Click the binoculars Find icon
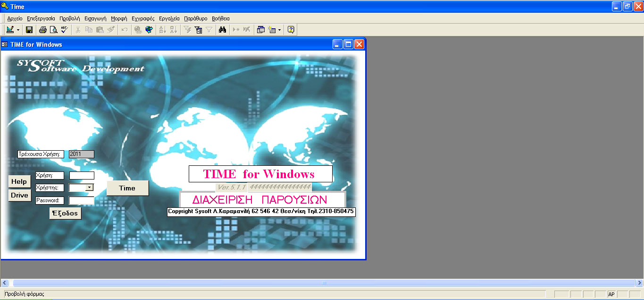The height and width of the screenshot is (300, 644). pyautogui.click(x=223, y=30)
